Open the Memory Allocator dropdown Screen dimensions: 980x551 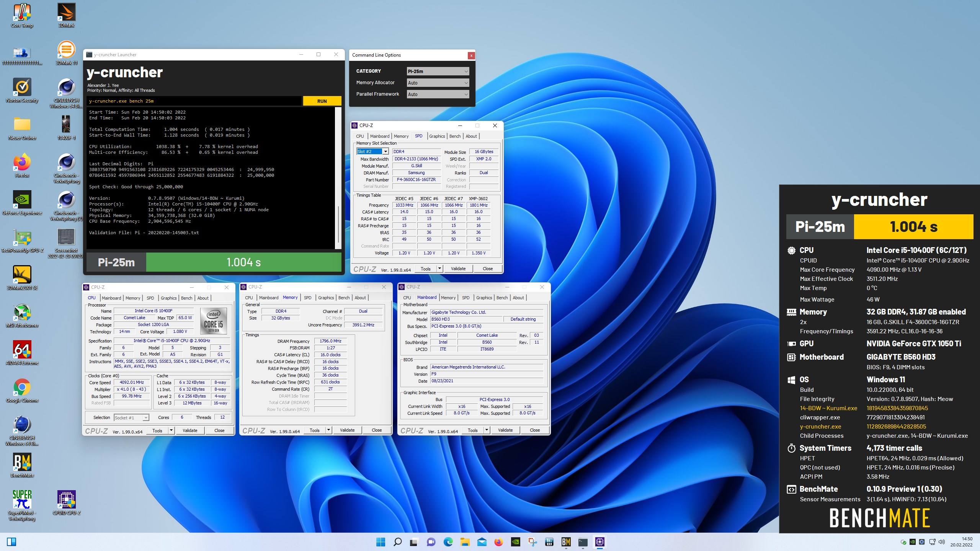click(x=438, y=83)
